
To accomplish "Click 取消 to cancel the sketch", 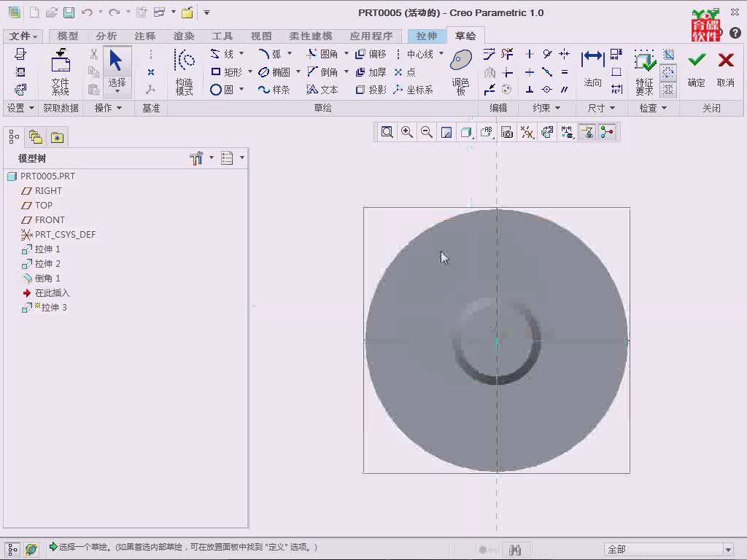I will click(x=726, y=69).
